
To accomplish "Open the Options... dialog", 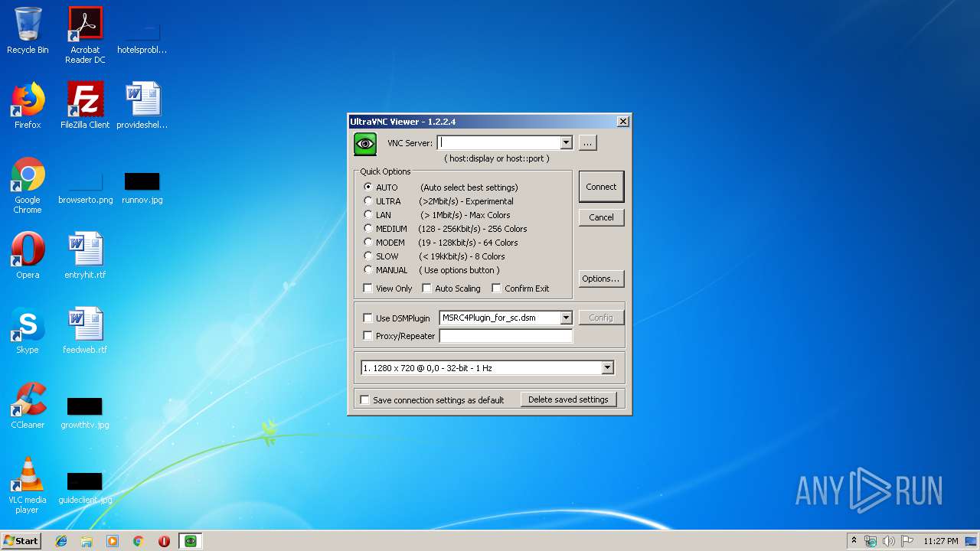I will (x=601, y=279).
